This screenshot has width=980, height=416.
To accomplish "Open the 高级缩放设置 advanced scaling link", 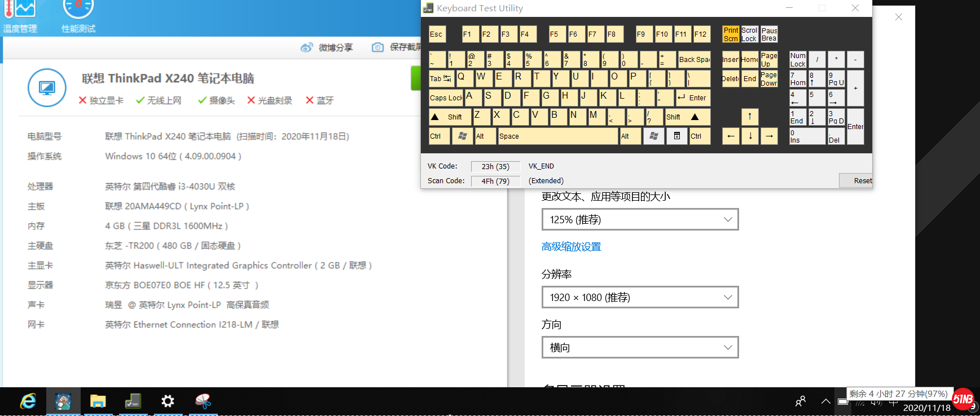I will 571,247.
